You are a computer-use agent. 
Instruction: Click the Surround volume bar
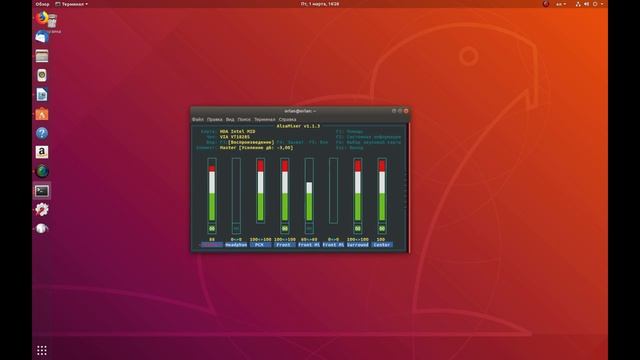358,190
